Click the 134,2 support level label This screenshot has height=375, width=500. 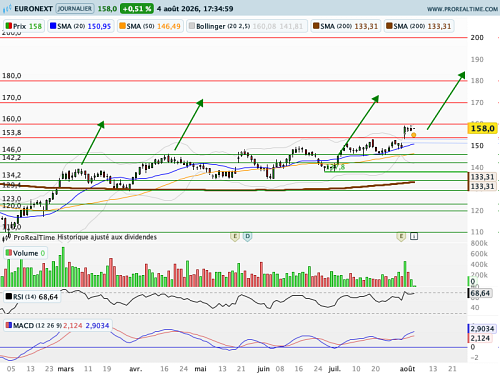pyautogui.click(x=12, y=175)
